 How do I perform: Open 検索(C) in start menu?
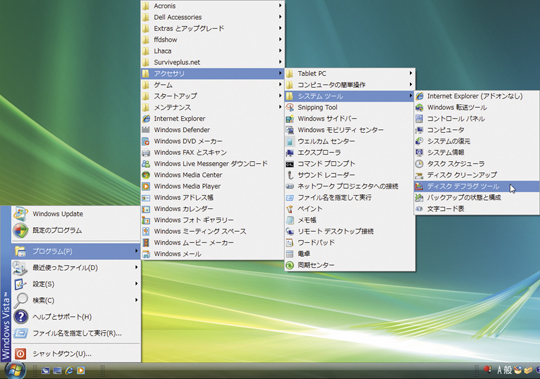click(x=76, y=300)
